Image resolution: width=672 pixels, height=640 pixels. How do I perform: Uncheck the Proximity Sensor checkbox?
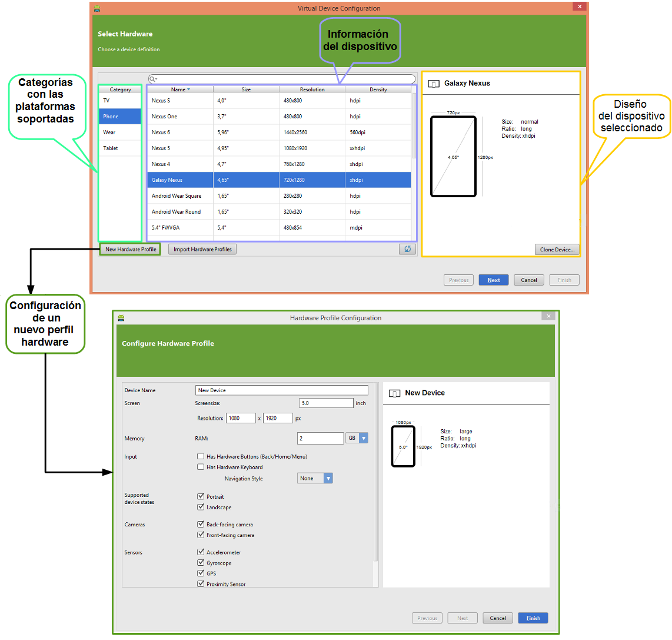[x=201, y=584]
